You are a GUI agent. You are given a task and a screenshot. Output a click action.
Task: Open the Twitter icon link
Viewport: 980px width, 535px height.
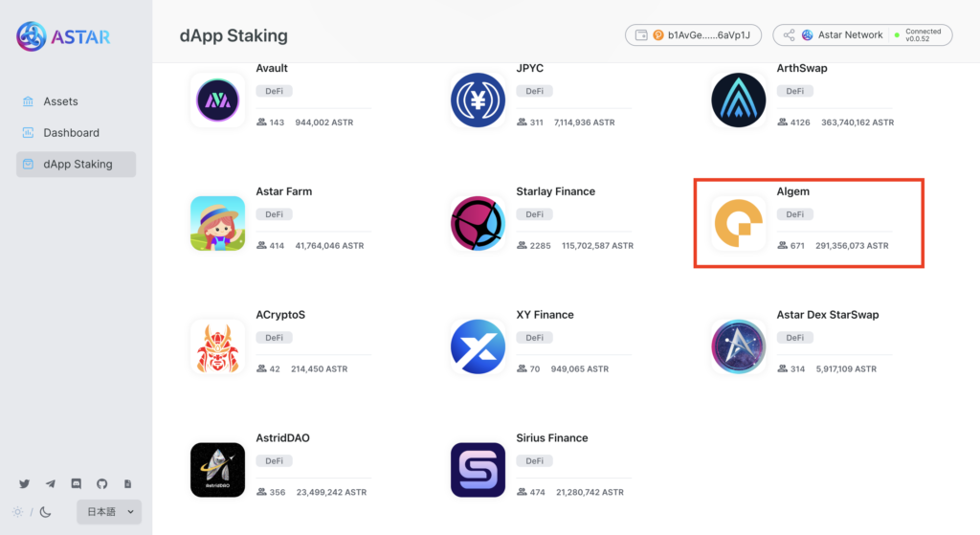tap(24, 483)
